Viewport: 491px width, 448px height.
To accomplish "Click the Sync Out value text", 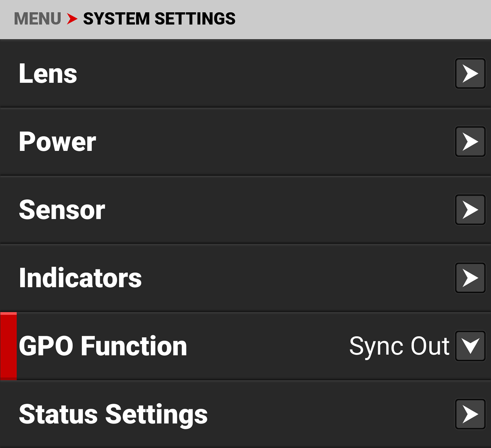I will (399, 346).
